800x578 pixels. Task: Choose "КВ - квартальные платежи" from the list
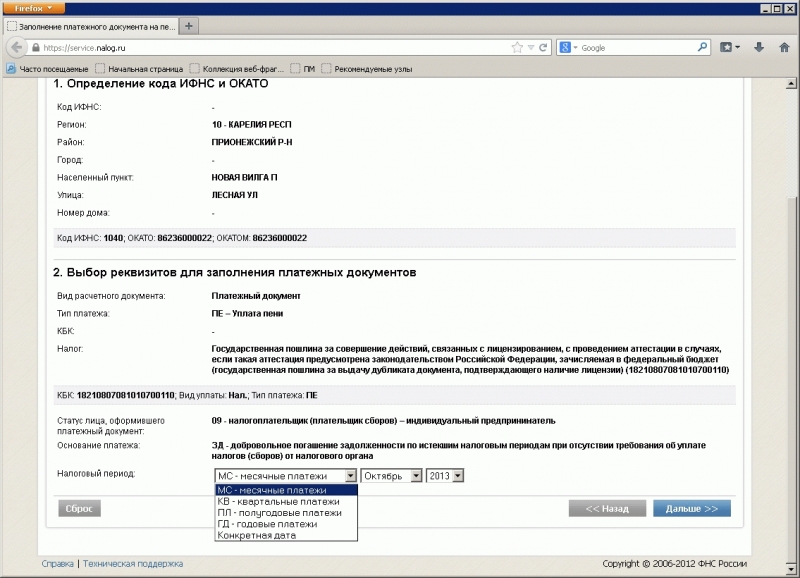(x=277, y=503)
